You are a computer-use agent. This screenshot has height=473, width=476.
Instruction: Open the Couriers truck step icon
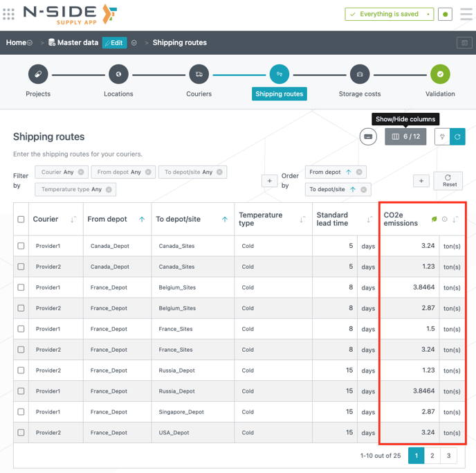tap(199, 74)
